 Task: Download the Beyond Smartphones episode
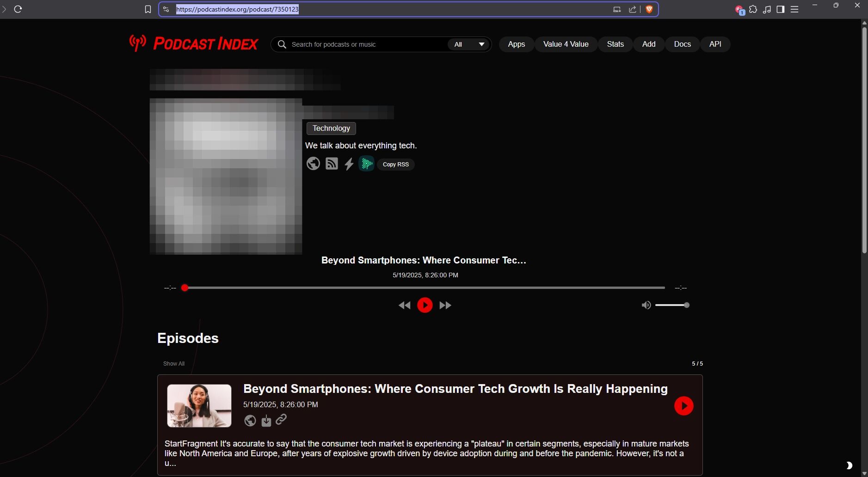[266, 421]
